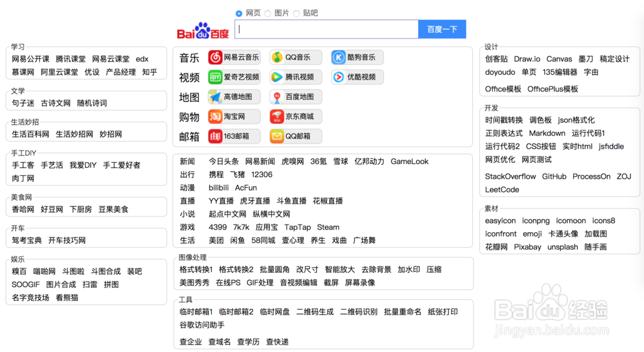Screen dimensions: 644x352
Task: Open Canvas design link
Action: pyautogui.click(x=559, y=59)
